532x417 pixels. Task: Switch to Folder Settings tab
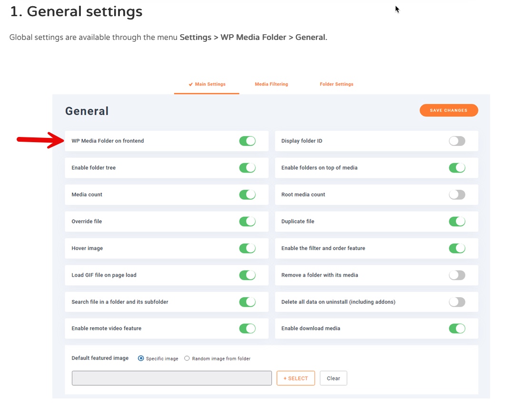(x=336, y=84)
